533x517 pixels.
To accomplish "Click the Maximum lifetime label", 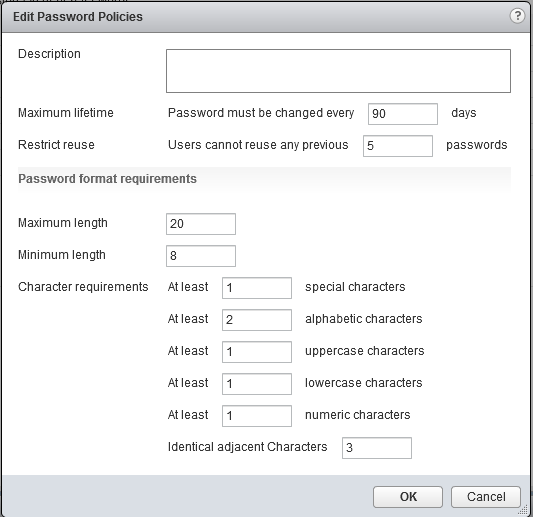I will pyautogui.click(x=66, y=113).
